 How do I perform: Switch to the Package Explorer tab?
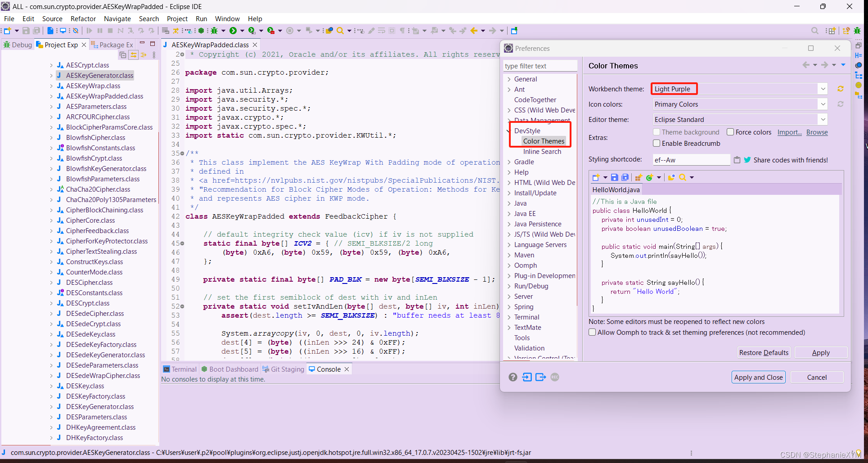click(112, 45)
